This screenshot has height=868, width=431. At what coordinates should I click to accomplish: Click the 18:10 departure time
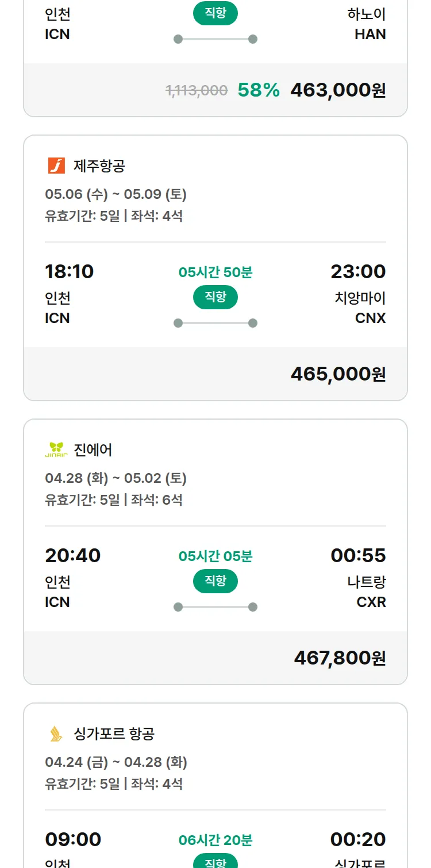(x=69, y=271)
